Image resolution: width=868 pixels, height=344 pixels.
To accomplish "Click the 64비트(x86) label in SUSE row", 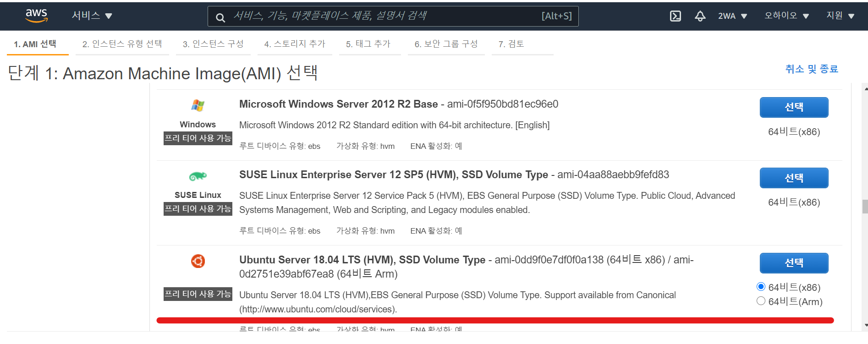I will coord(794,202).
